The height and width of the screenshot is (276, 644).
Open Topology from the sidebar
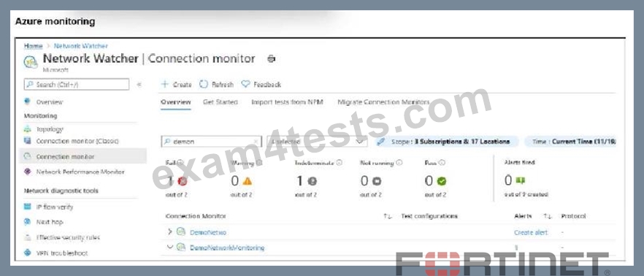(x=50, y=129)
